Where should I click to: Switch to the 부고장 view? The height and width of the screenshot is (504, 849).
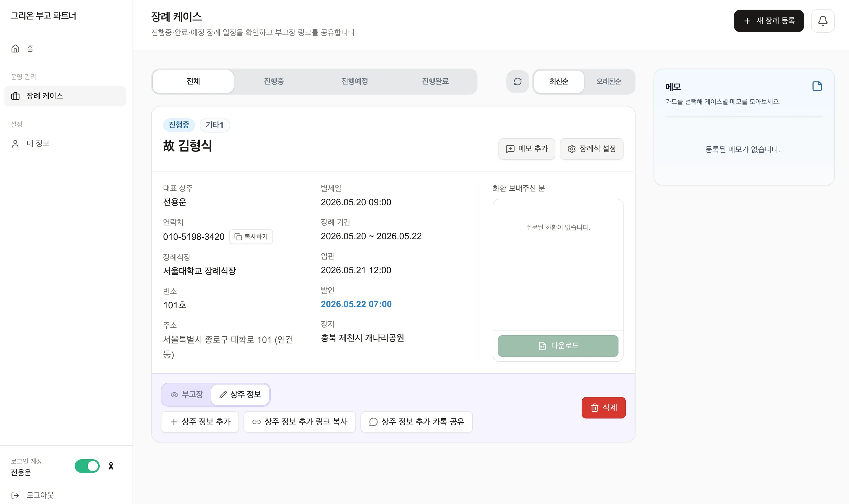pos(186,395)
